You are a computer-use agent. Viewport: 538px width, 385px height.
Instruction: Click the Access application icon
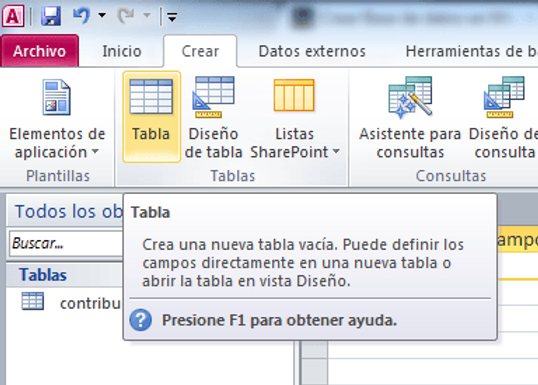(13, 16)
